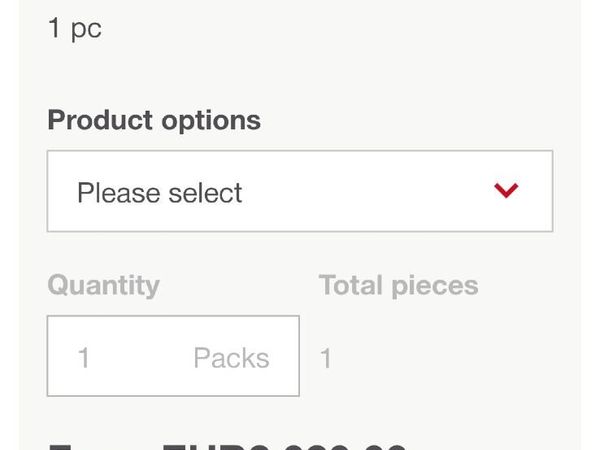
Task: Click the "Total pieces" label
Action: (x=398, y=285)
